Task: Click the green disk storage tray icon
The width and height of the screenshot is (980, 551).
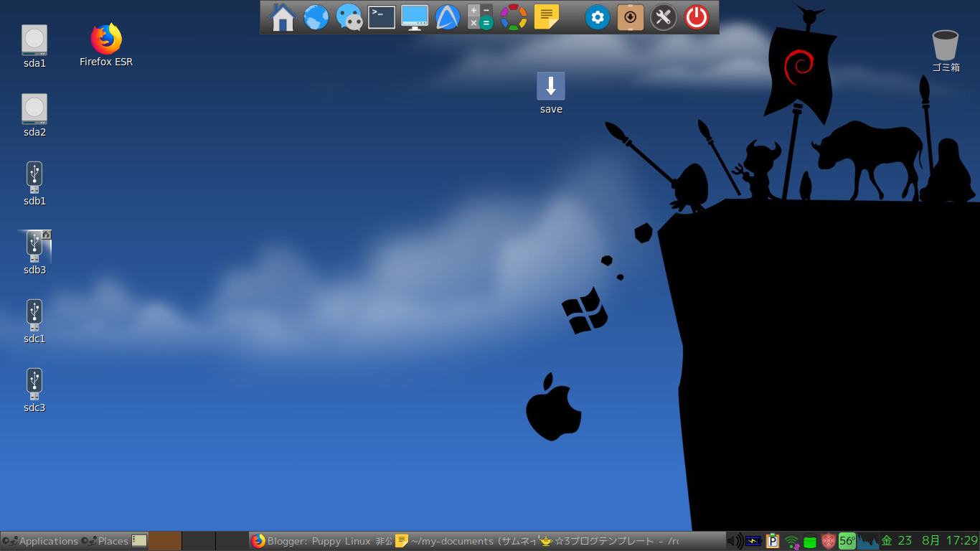Action: (x=810, y=542)
